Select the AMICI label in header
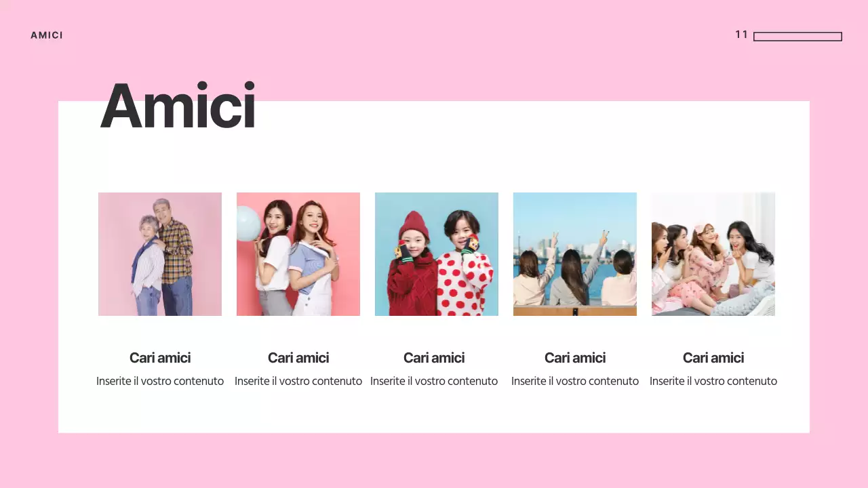Image resolution: width=868 pixels, height=488 pixels. (x=47, y=35)
